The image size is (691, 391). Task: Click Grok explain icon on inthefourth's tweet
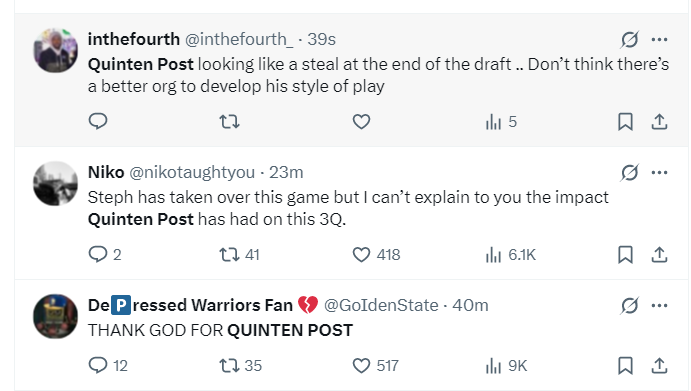coord(630,40)
